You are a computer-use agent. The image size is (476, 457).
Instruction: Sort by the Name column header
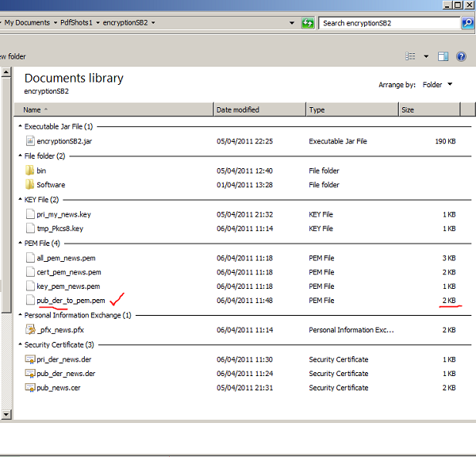(113, 109)
